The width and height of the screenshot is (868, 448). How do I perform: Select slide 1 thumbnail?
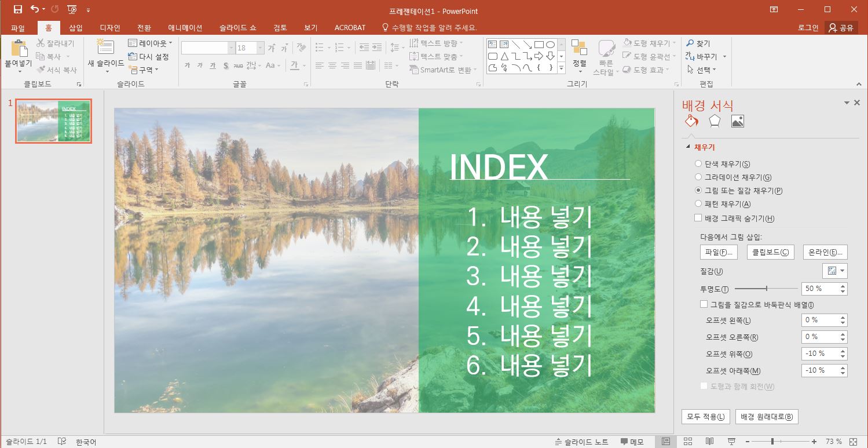[53, 121]
